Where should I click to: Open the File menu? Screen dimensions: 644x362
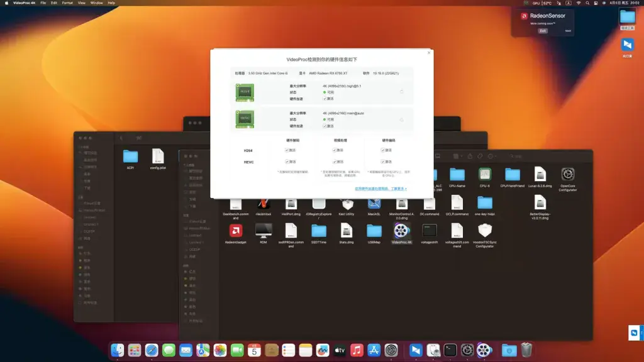(x=43, y=3)
